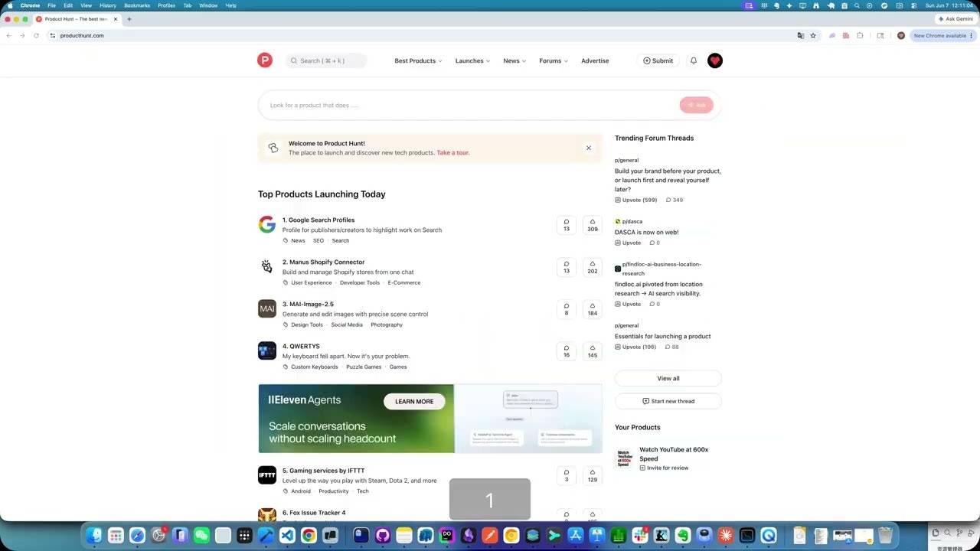
Task: Open 'DASCA is now on web!' thread
Action: pos(646,232)
